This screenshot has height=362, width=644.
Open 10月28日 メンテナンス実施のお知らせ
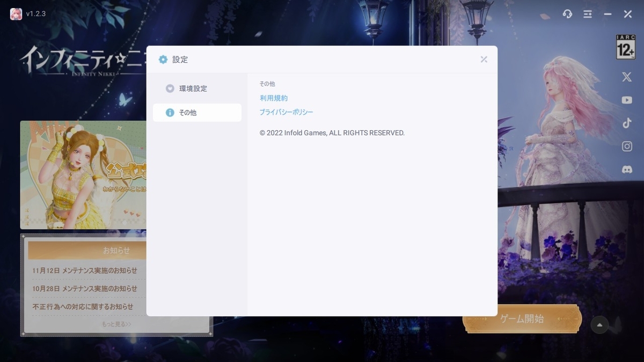85,289
